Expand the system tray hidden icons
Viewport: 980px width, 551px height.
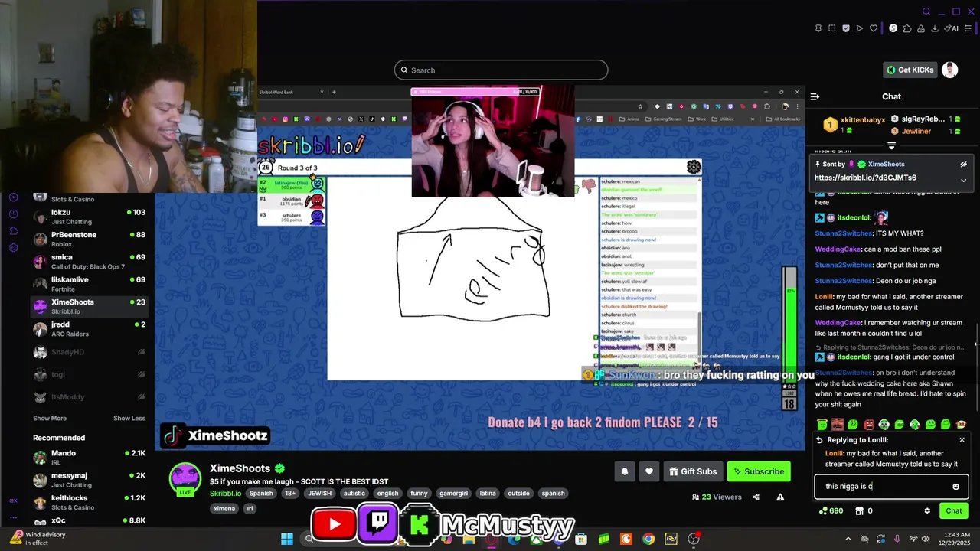(848, 539)
